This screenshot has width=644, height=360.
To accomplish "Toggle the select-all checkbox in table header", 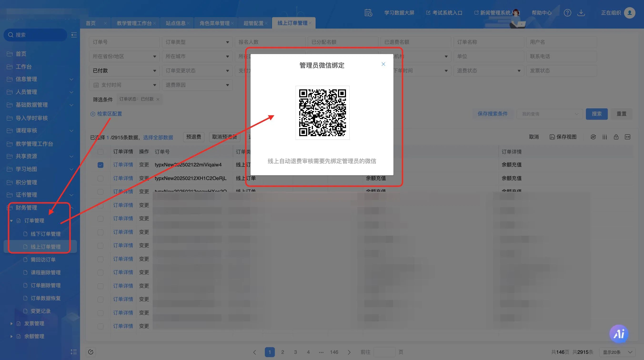I will pyautogui.click(x=101, y=152).
